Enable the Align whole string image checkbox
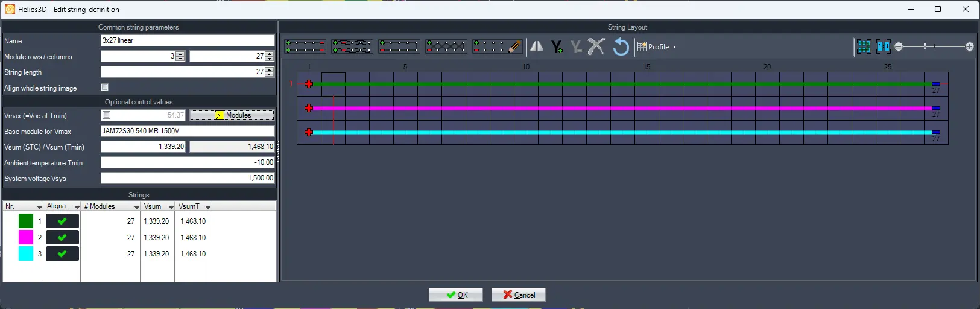This screenshot has width=980, height=309. [x=105, y=88]
